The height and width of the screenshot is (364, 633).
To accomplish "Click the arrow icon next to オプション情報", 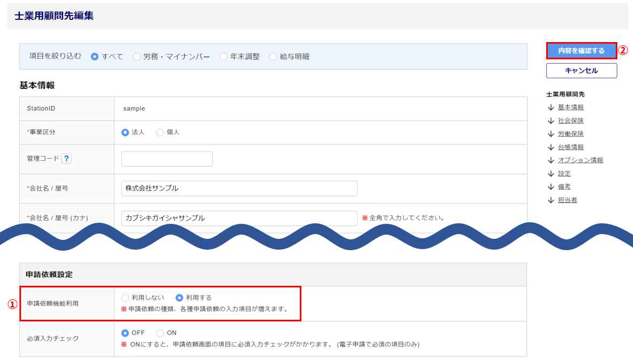I will (x=551, y=160).
